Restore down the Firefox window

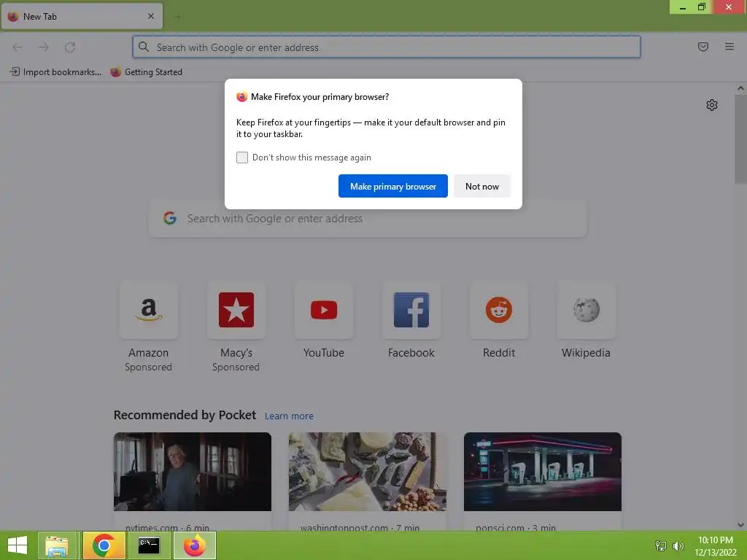coord(702,7)
